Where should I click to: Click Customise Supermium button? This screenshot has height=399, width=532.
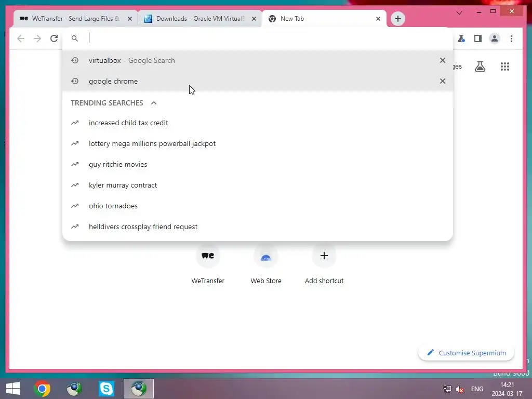tap(466, 353)
